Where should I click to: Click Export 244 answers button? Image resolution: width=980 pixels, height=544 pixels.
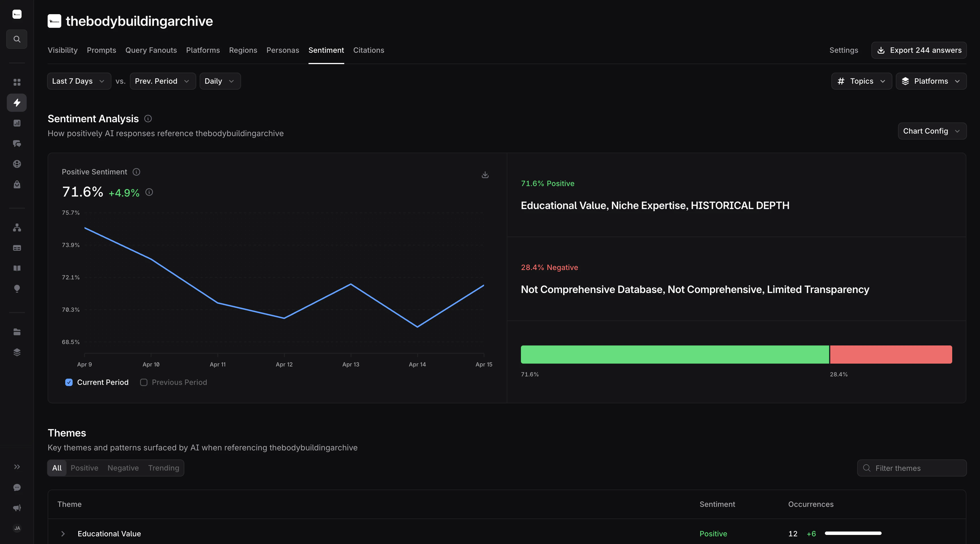pyautogui.click(x=919, y=50)
